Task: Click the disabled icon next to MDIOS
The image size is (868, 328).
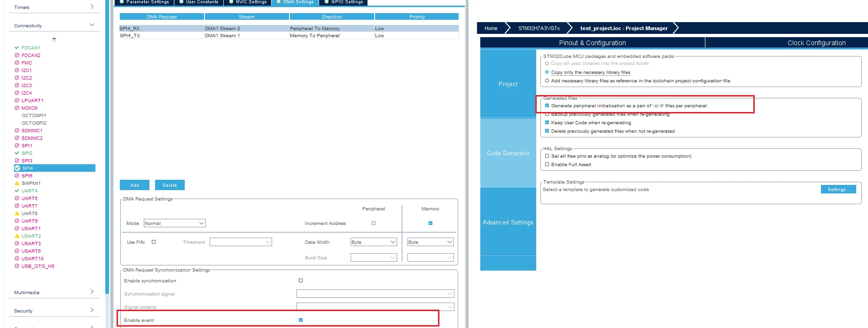Action: [x=17, y=108]
